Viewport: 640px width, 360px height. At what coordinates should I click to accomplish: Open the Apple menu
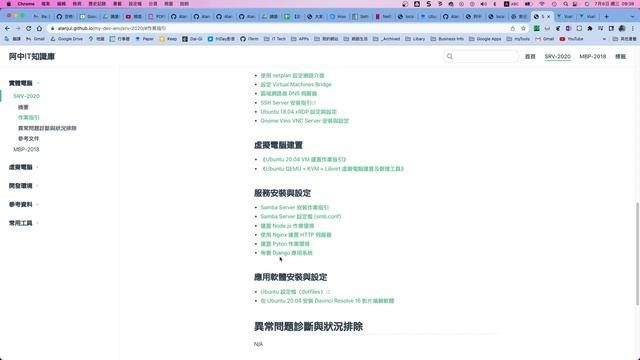click(x=9, y=4)
